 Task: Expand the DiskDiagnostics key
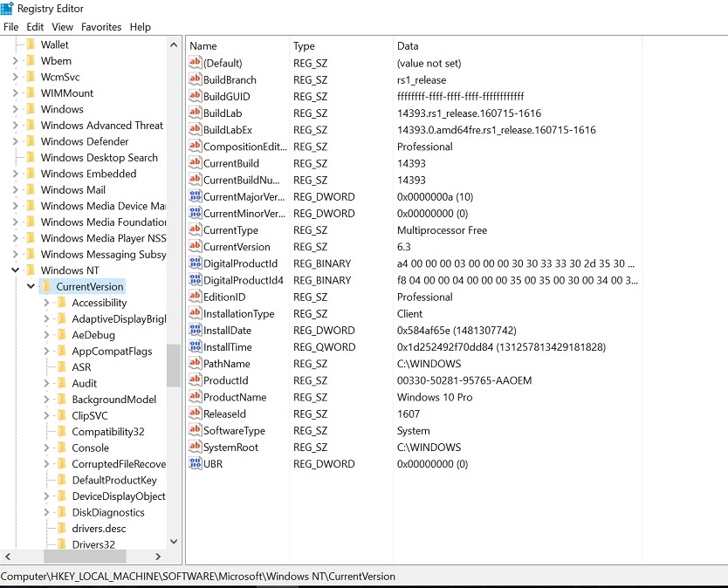tap(46, 512)
